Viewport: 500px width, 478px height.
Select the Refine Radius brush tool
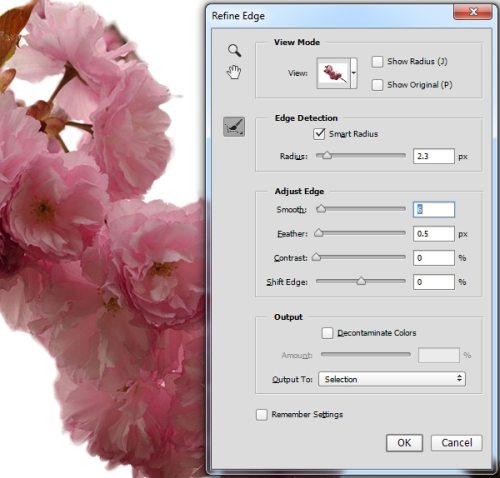(234, 127)
